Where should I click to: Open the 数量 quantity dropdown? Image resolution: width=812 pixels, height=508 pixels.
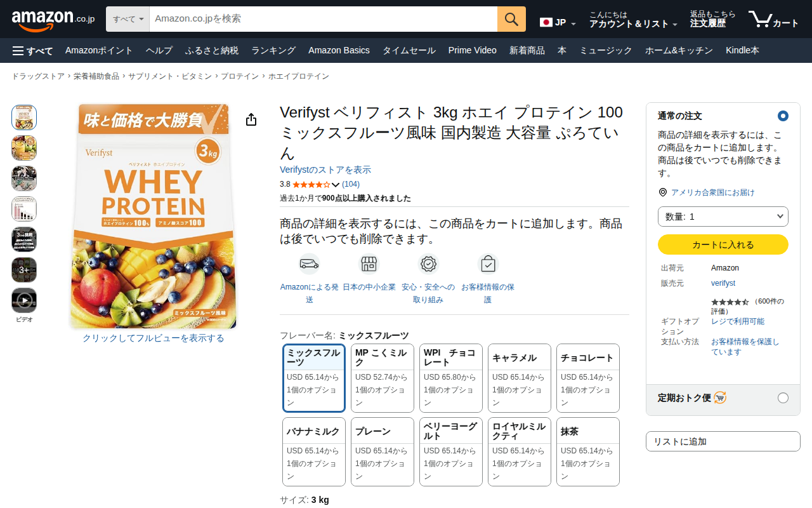(x=723, y=217)
